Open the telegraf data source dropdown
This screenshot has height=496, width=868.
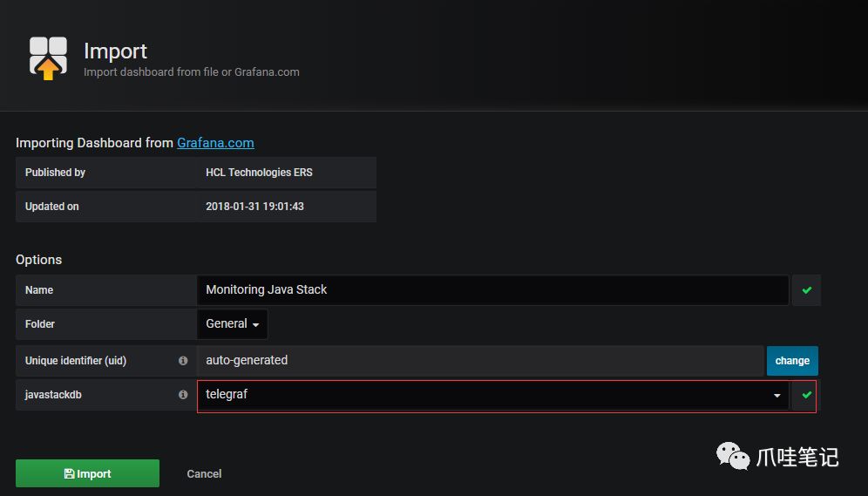click(x=492, y=395)
